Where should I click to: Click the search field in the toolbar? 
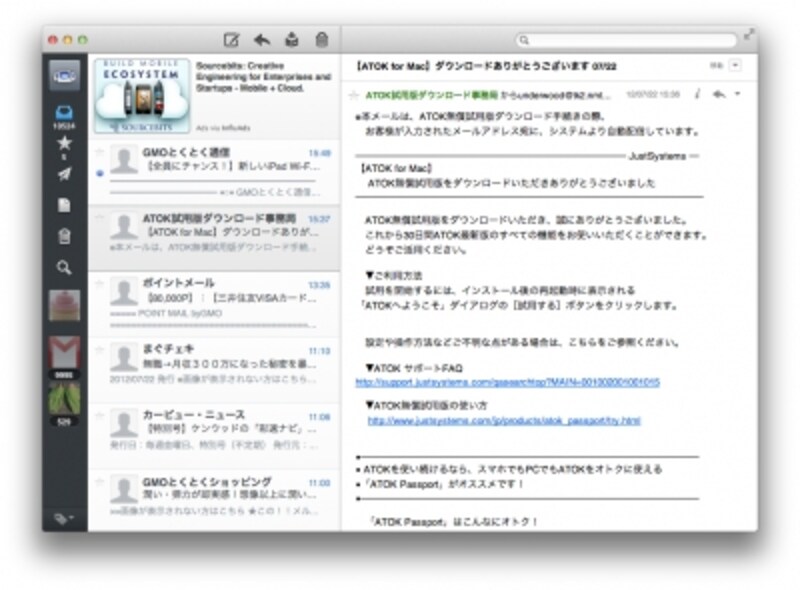pyautogui.click(x=626, y=40)
